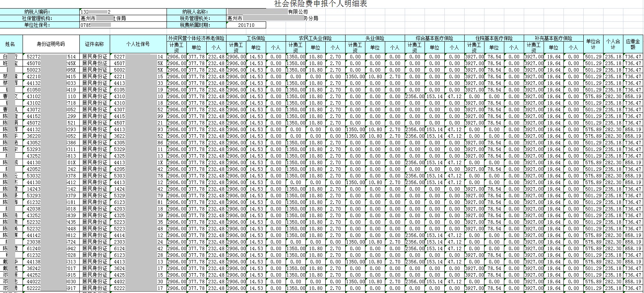Click 计费工资 subheader under 工伤保险
The image size is (644, 293).
[236, 47]
